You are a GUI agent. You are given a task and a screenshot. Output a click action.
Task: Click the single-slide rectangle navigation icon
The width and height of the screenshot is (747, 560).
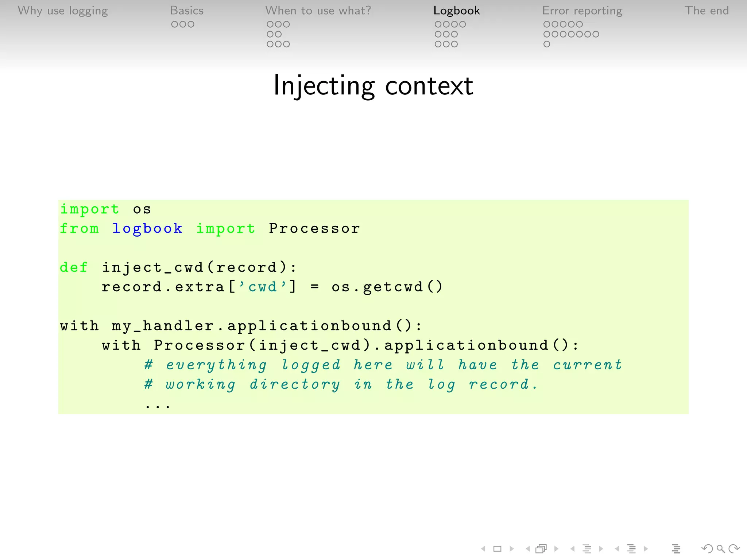[497, 548]
